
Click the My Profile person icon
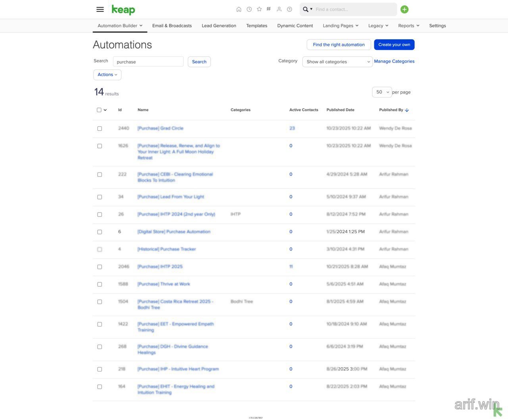click(x=279, y=9)
